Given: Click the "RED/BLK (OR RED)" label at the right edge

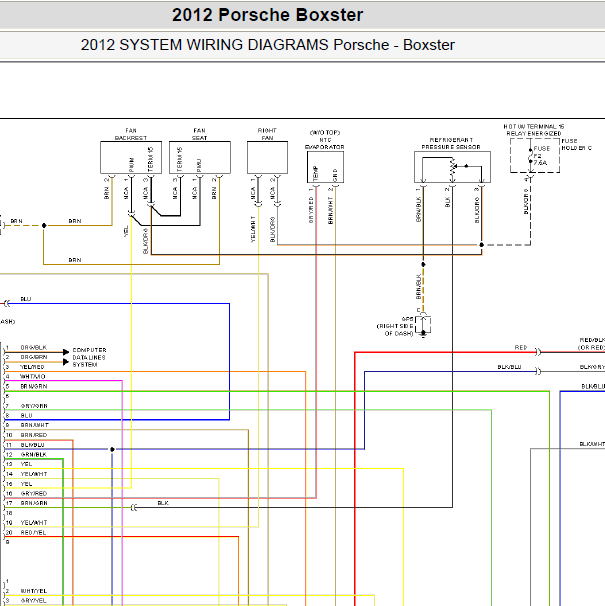Looking at the screenshot, I should (x=591, y=344).
